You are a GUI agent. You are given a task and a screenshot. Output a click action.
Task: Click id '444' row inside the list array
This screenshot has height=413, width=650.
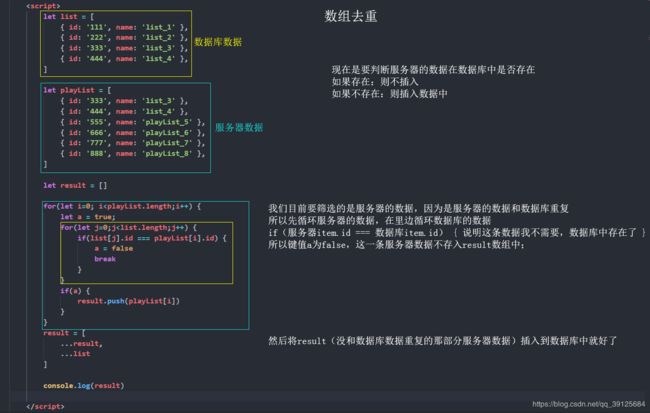[124, 59]
